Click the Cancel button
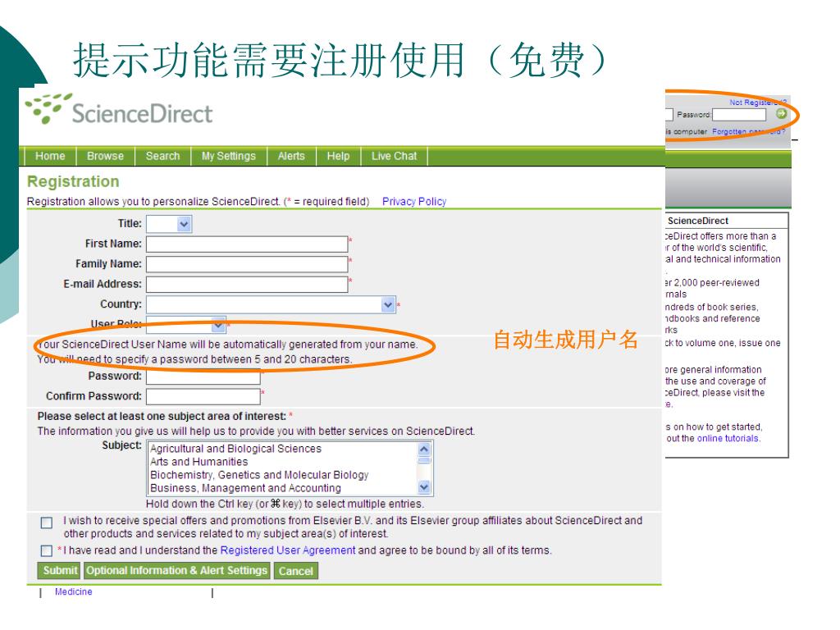This screenshot has height=630, width=840. 295,571
